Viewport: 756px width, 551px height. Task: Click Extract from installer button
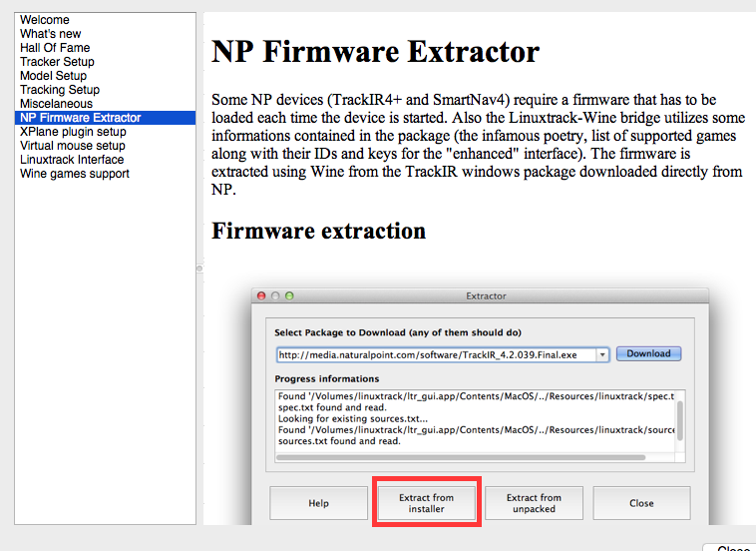pyautogui.click(x=426, y=503)
